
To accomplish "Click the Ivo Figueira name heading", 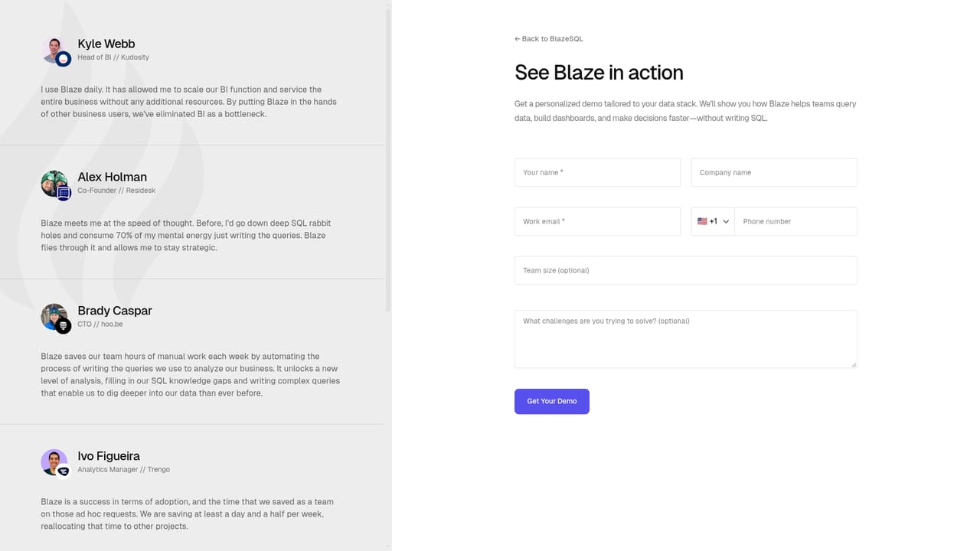I will pos(109,456).
